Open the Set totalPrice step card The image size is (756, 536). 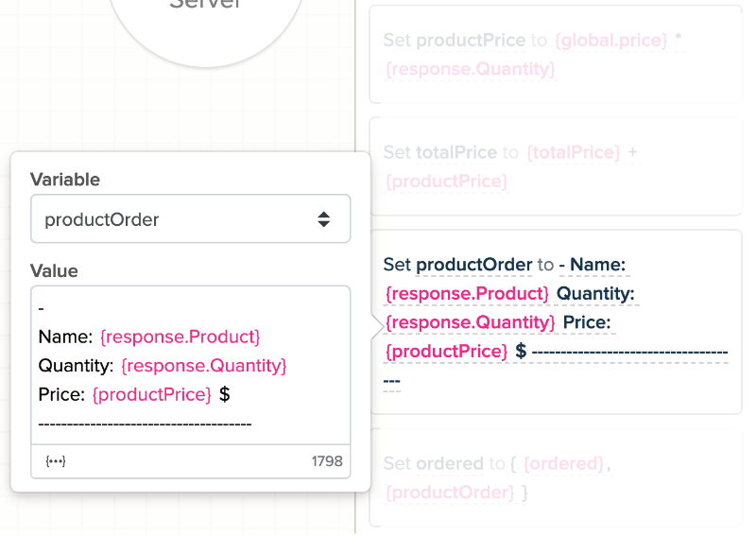(555, 166)
